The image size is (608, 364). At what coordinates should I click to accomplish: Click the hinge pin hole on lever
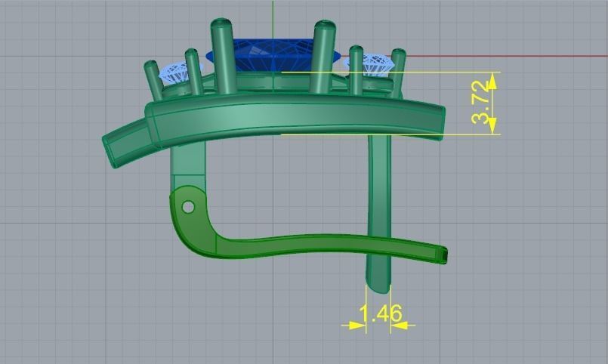pos(188,207)
